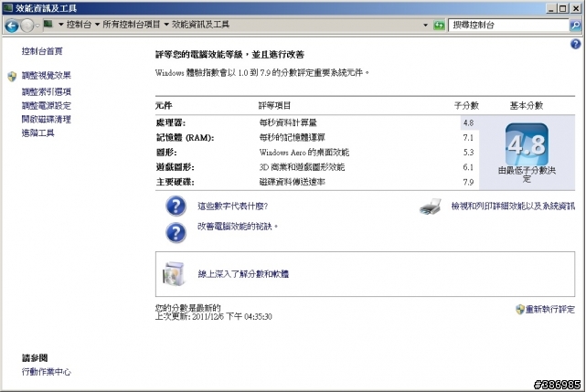Click the 4.8 base score badge
Screen dimensions: 586x392
pos(527,144)
